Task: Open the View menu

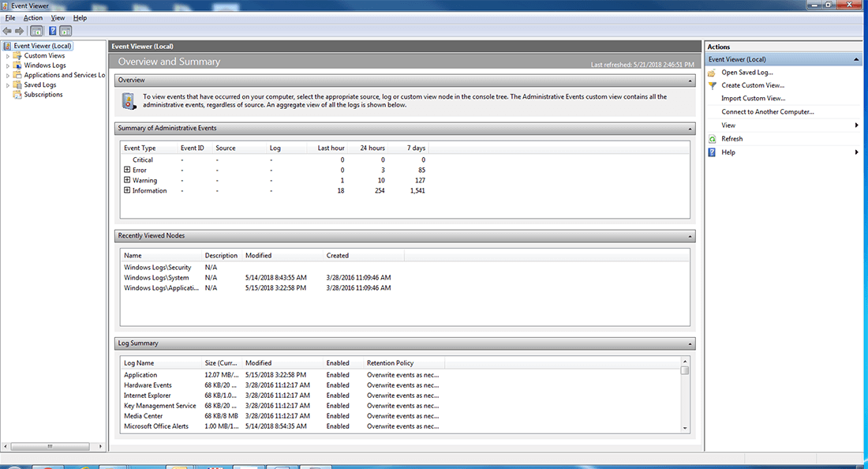Action: tap(57, 17)
